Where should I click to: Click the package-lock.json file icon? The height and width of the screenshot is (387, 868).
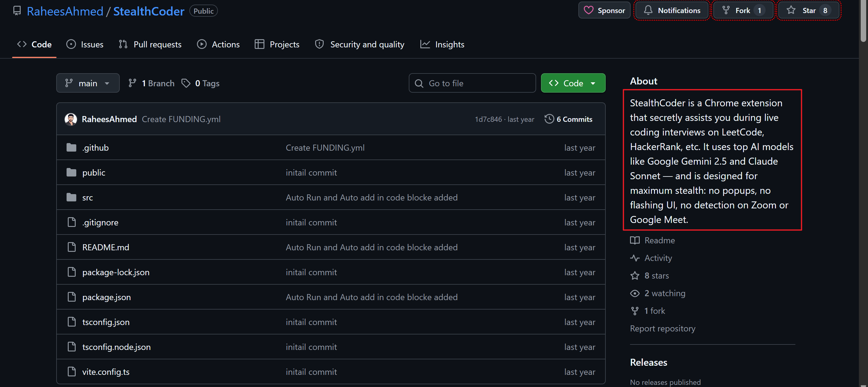71,272
